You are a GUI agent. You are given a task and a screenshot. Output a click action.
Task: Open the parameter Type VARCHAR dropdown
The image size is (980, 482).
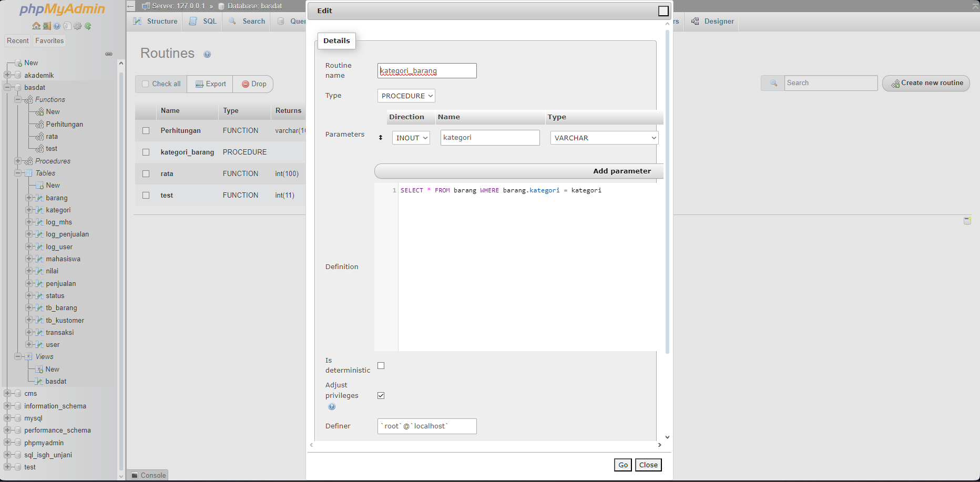[604, 138]
